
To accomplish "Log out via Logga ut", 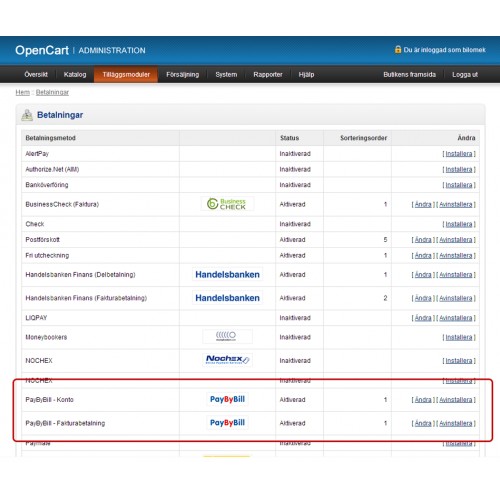I will click(x=465, y=75).
